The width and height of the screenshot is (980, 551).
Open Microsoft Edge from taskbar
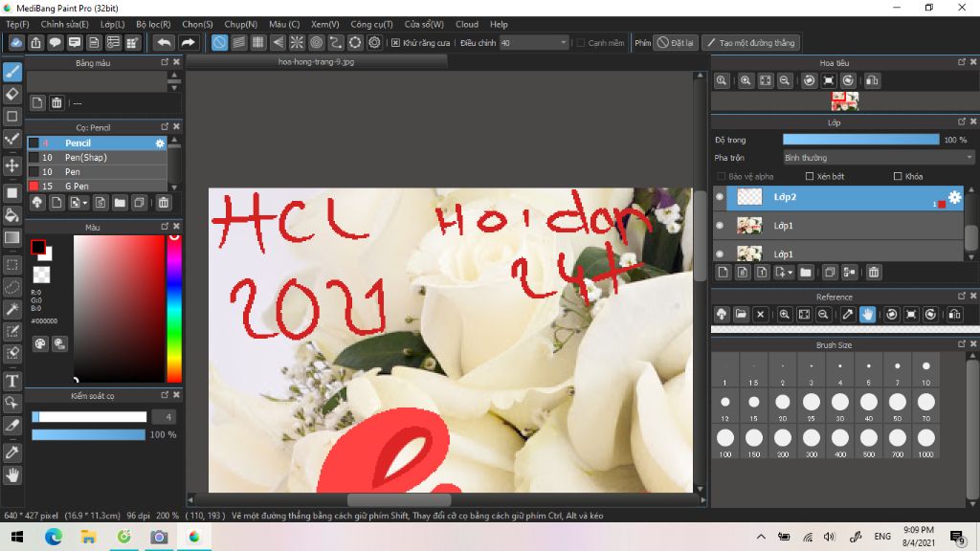click(54, 537)
